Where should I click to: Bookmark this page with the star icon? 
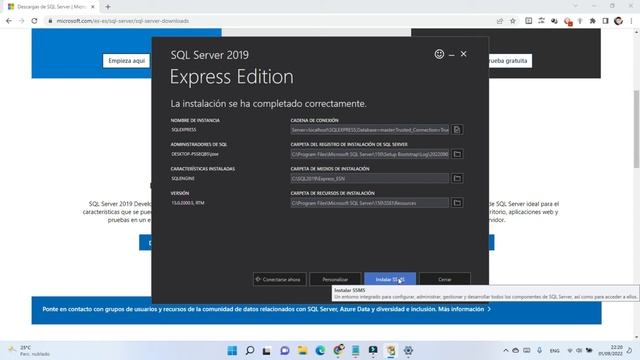(513, 21)
